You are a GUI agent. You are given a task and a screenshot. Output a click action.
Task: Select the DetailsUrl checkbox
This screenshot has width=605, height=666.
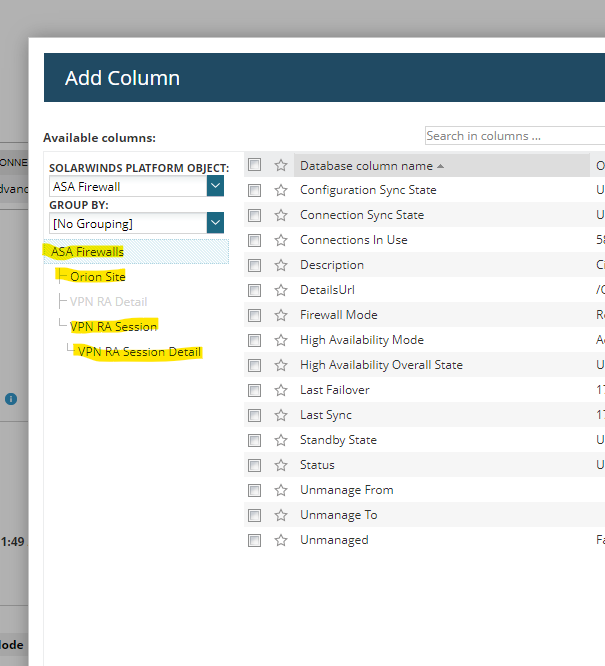254,291
